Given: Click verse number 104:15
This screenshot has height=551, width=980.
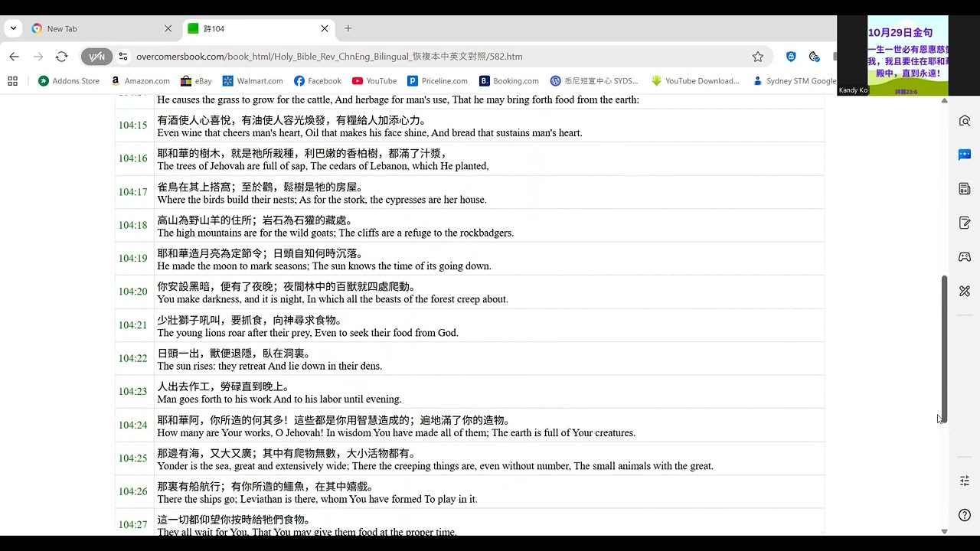Looking at the screenshot, I should [132, 126].
